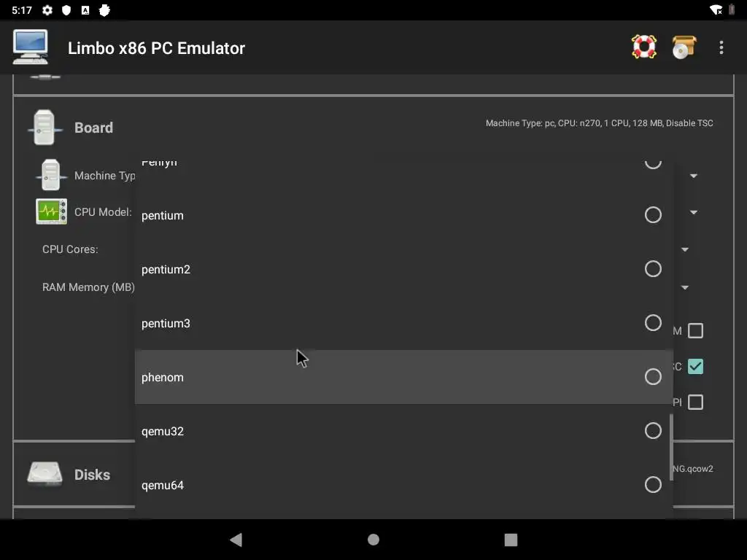Select the qemu64 radio button
The height and width of the screenshot is (560, 747).
pos(653,485)
